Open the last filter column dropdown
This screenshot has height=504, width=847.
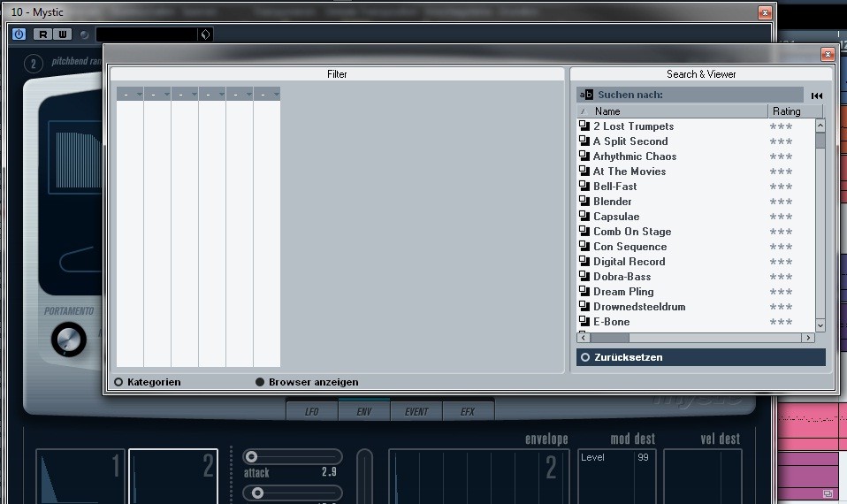click(x=267, y=94)
